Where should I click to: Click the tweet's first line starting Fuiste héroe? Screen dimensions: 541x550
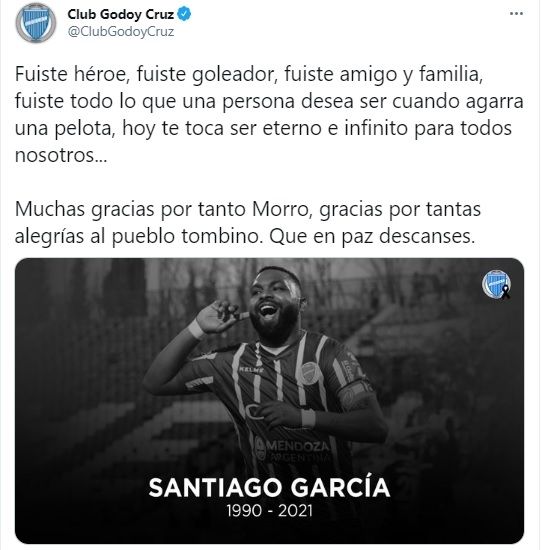pos(249,75)
